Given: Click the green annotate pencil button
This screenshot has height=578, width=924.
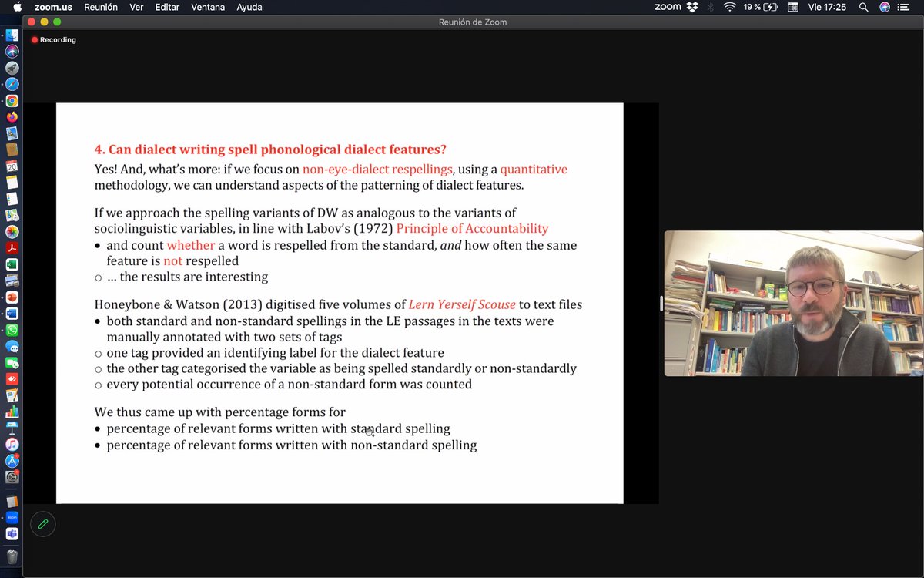Looking at the screenshot, I should (x=43, y=524).
